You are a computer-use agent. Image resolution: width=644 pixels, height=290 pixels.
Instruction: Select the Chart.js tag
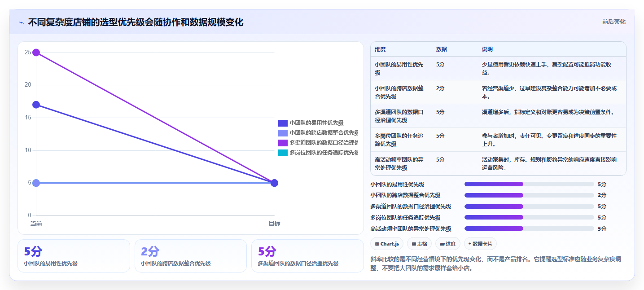[x=387, y=244]
